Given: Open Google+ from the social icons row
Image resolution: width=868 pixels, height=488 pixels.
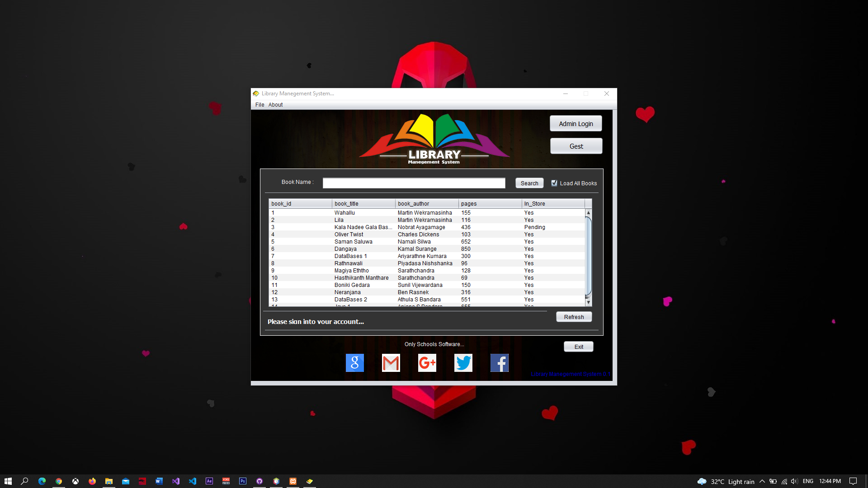Looking at the screenshot, I should click(x=427, y=362).
